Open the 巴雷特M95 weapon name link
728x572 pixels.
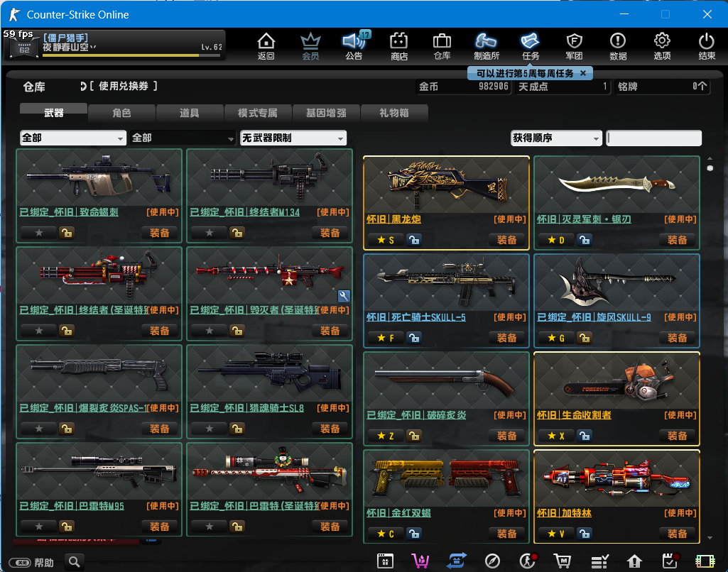point(72,506)
